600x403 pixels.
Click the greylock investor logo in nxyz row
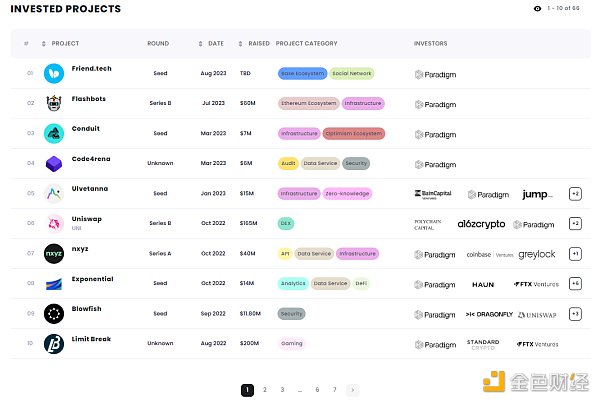(537, 255)
